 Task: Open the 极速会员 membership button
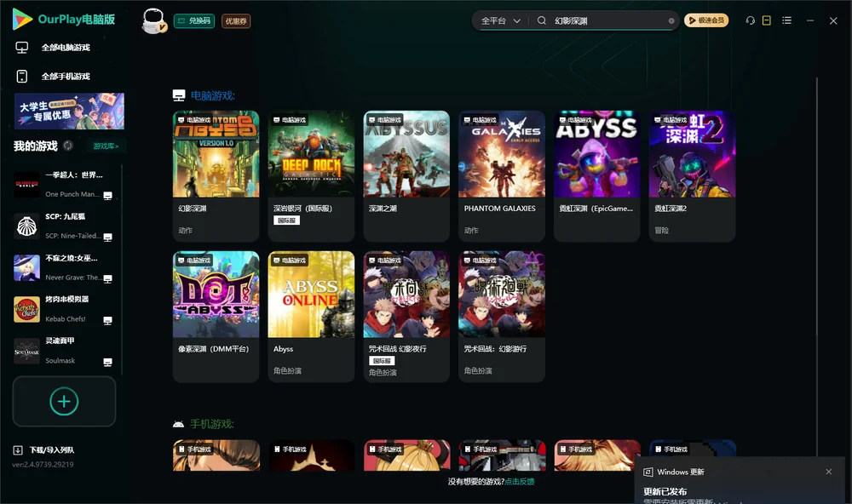pos(705,20)
